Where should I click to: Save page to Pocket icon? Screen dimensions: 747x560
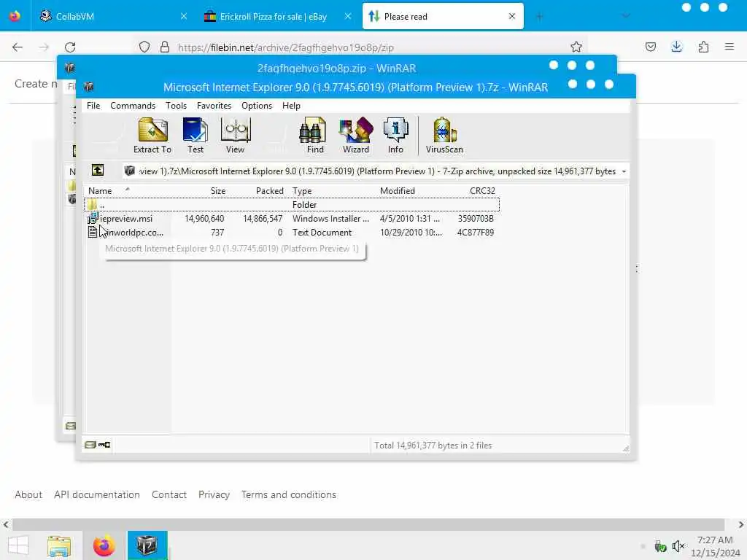point(650,47)
